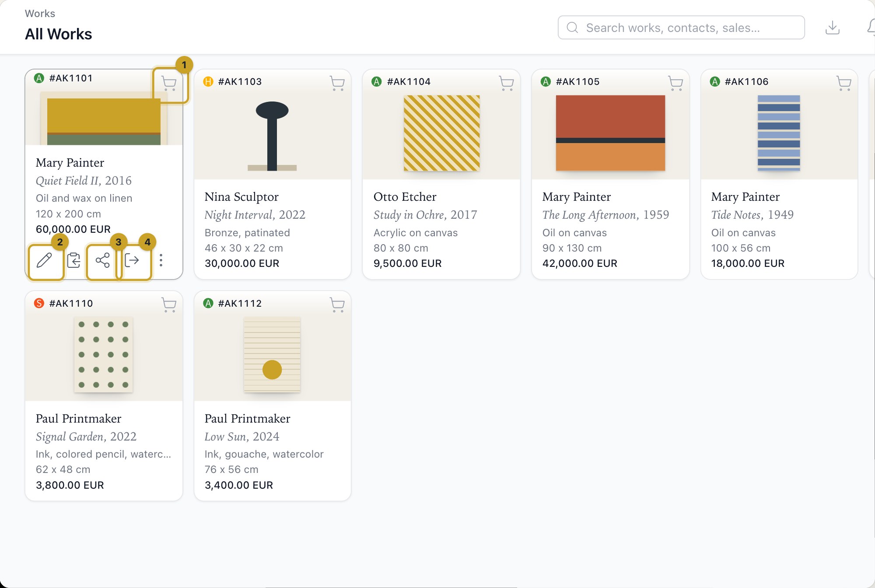
Task: Focus the Search works, contacts, sales field
Action: click(x=681, y=28)
